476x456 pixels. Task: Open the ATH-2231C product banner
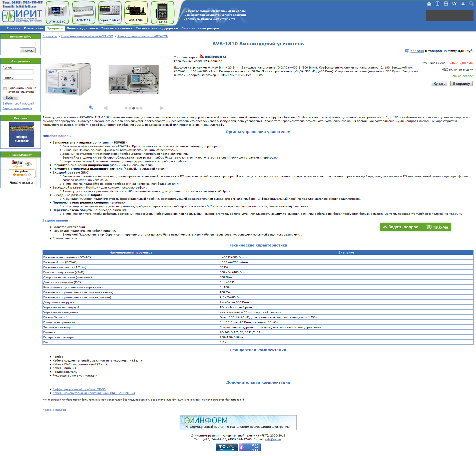click(x=57, y=12)
